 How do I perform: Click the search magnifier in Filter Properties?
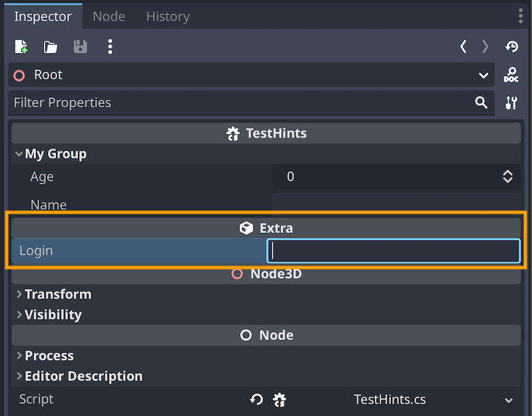tap(481, 103)
